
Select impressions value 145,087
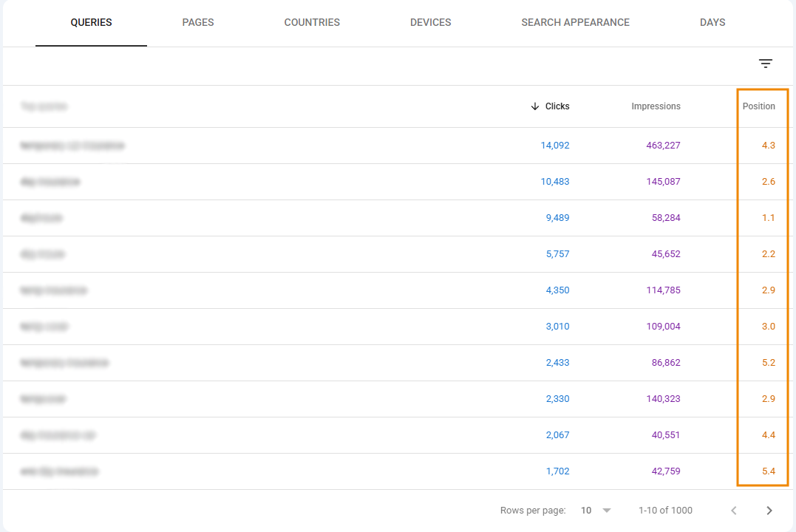[663, 181]
